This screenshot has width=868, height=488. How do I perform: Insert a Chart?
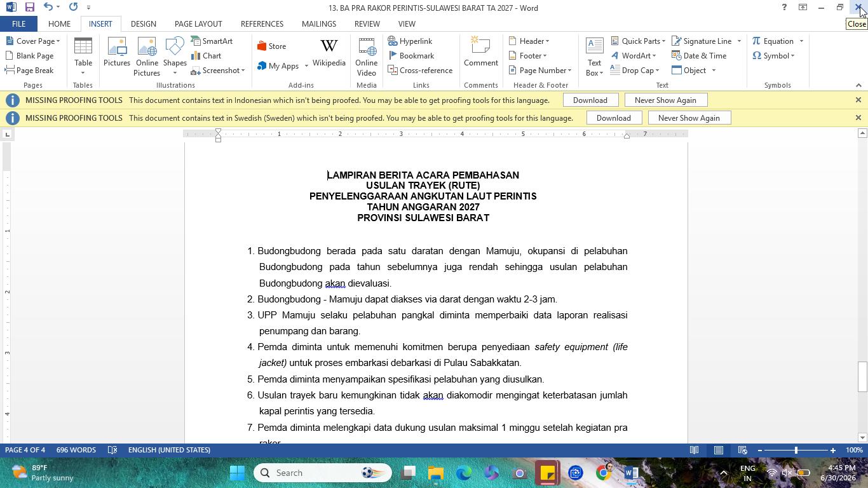pyautogui.click(x=207, y=55)
